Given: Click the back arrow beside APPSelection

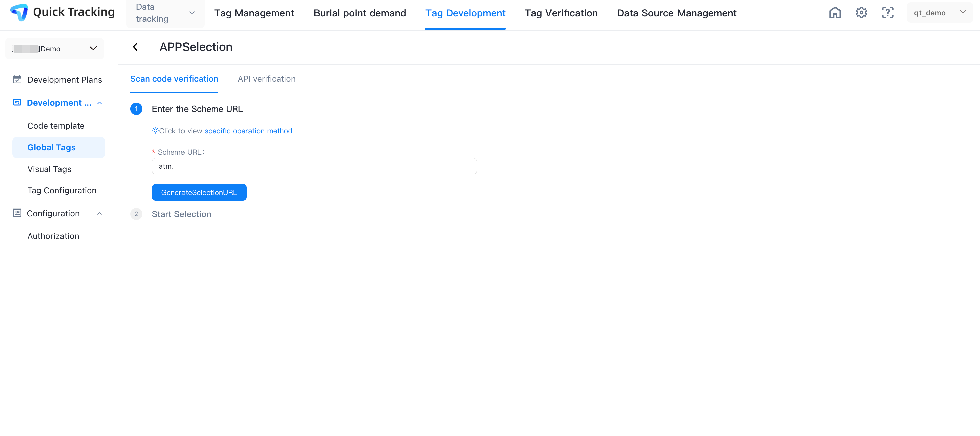Looking at the screenshot, I should [x=135, y=47].
